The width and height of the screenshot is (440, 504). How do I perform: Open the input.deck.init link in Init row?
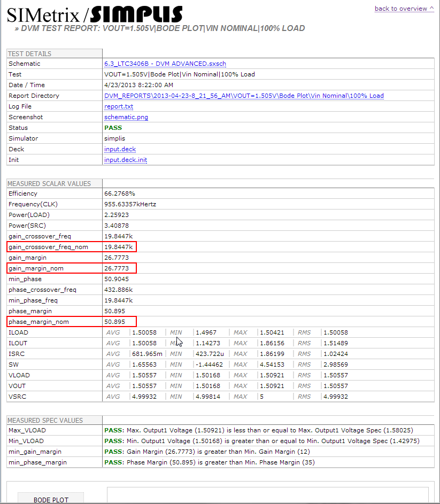[x=126, y=160]
